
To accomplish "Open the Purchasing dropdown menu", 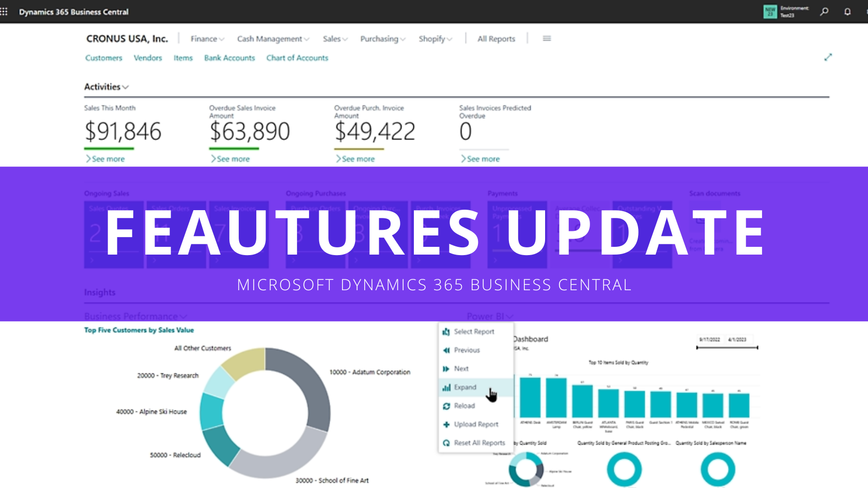I will coord(383,39).
